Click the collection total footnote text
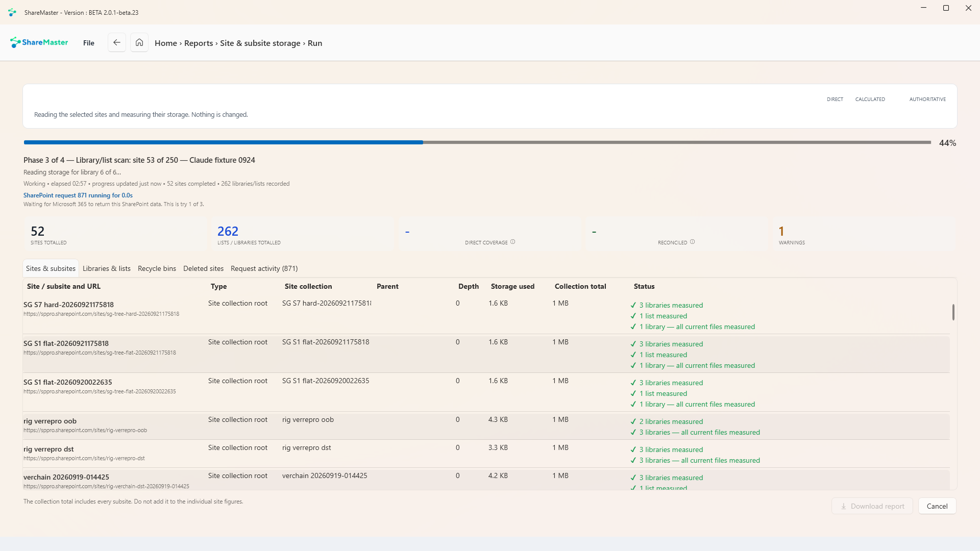The image size is (980, 551). click(x=133, y=502)
